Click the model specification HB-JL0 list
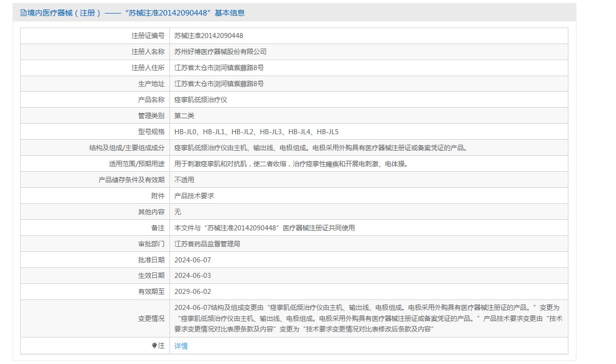Screen dimensions: 616x364 [x=257, y=132]
